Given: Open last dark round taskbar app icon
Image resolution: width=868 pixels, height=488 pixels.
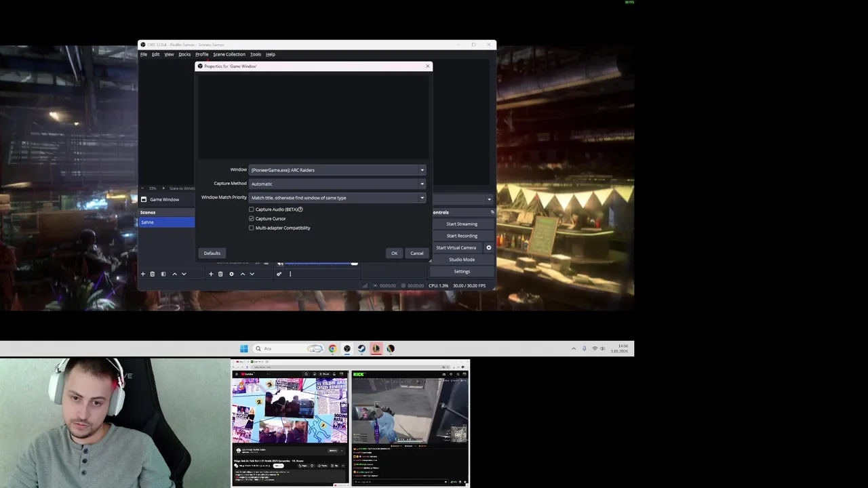Looking at the screenshot, I should 391,348.
